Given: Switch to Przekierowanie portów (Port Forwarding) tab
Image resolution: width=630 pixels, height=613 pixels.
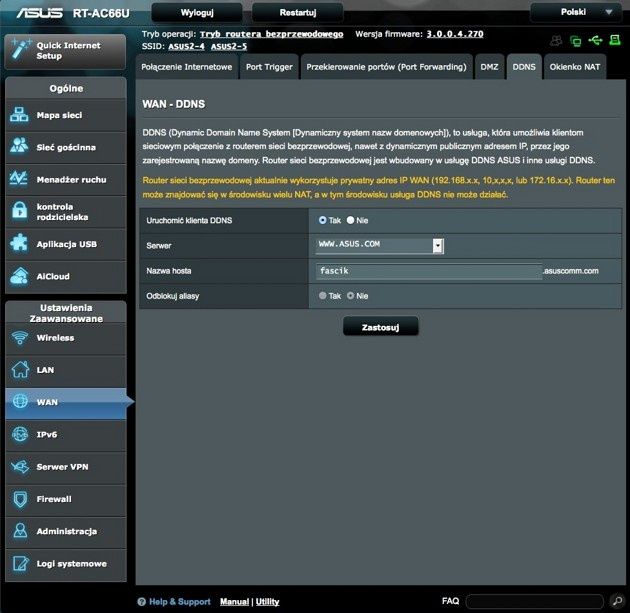Looking at the screenshot, I should (387, 67).
